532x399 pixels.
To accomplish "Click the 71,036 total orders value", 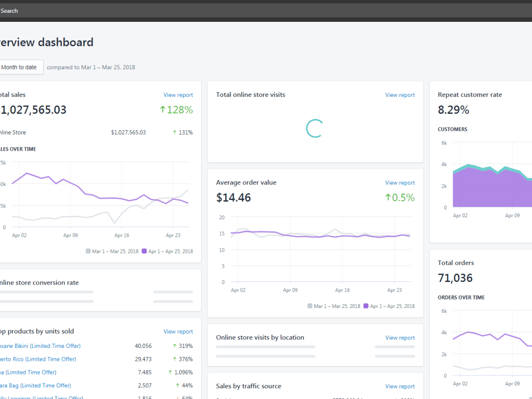I will [x=455, y=278].
